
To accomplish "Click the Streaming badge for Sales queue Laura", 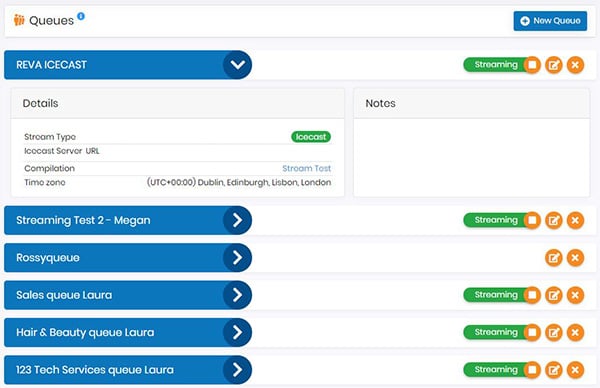I will 496,295.
